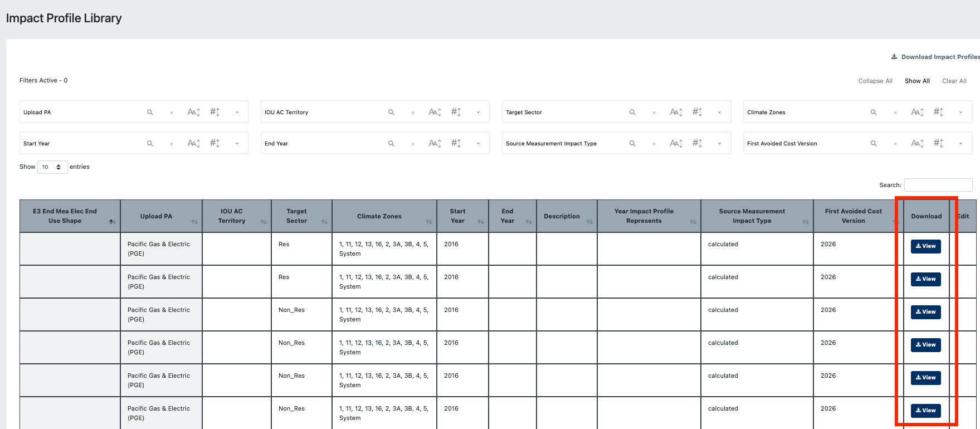Toggle numeric # sort in IOU AC Territory filter
The image size is (980, 429).
pos(456,112)
